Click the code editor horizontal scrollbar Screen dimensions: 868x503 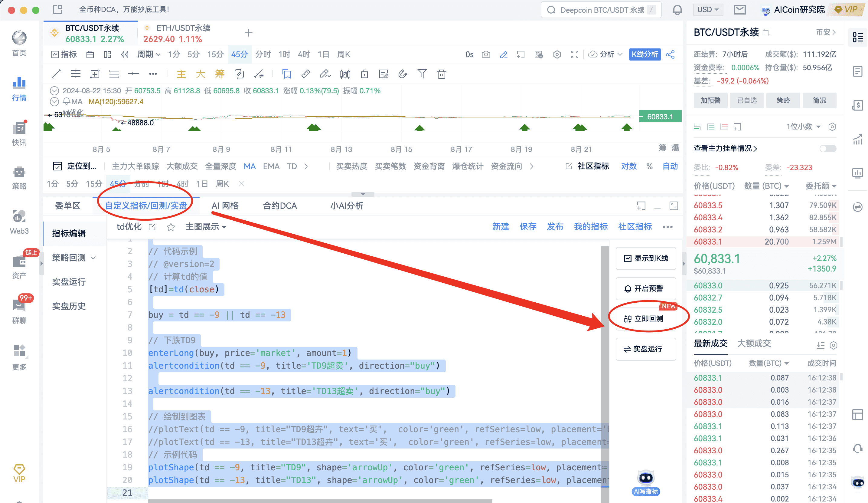pos(320,501)
